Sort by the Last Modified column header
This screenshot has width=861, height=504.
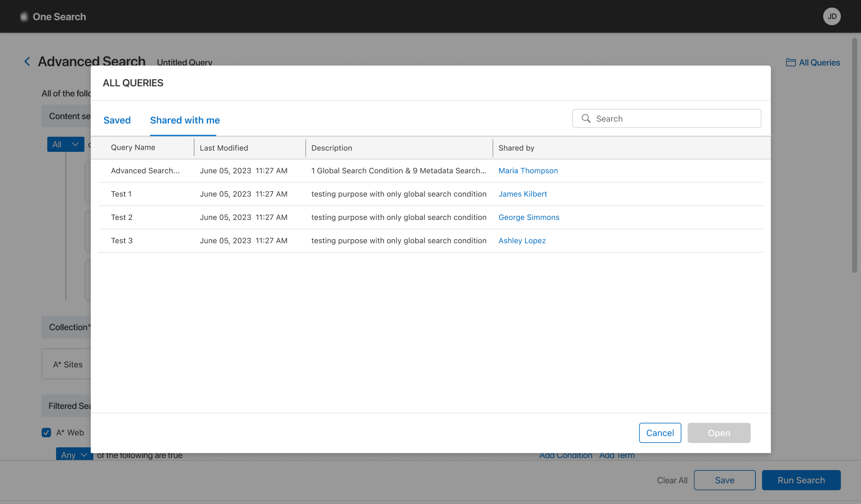[x=224, y=148]
